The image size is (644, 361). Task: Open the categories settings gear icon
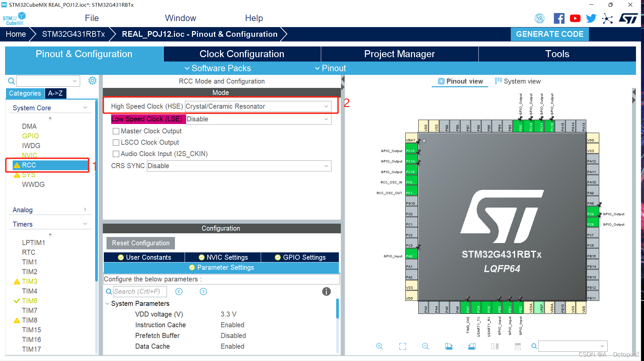(x=92, y=81)
